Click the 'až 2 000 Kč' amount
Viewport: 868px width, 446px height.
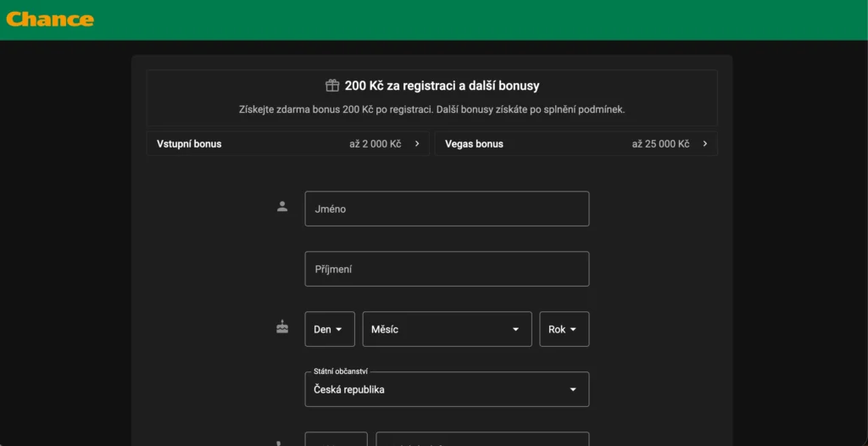point(376,144)
